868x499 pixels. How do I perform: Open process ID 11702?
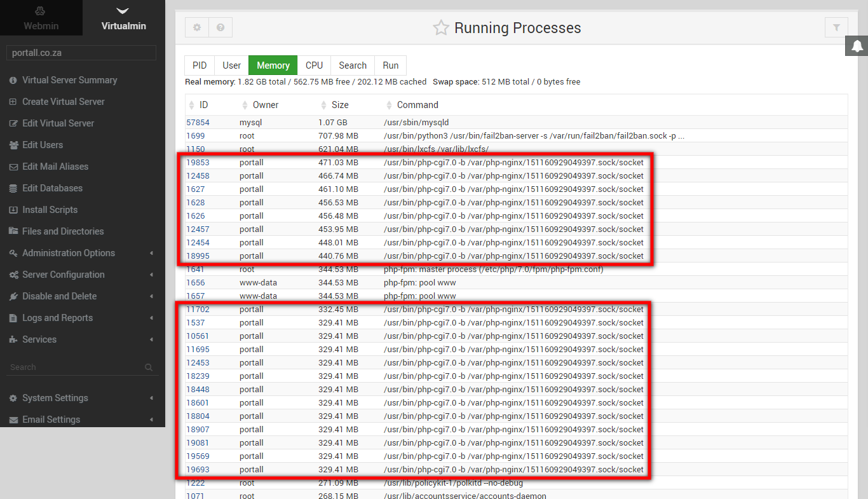pyautogui.click(x=198, y=309)
